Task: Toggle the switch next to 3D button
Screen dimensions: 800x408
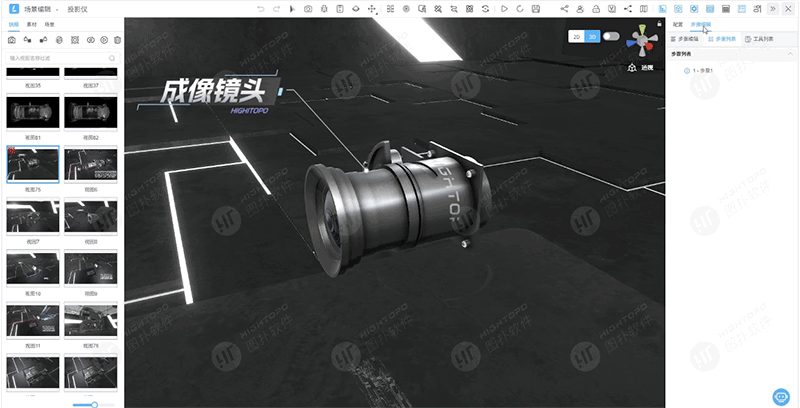Action: (611, 36)
